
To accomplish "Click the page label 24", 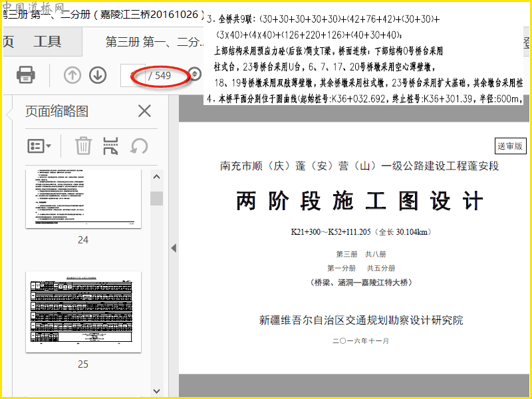I will pyautogui.click(x=83, y=240).
